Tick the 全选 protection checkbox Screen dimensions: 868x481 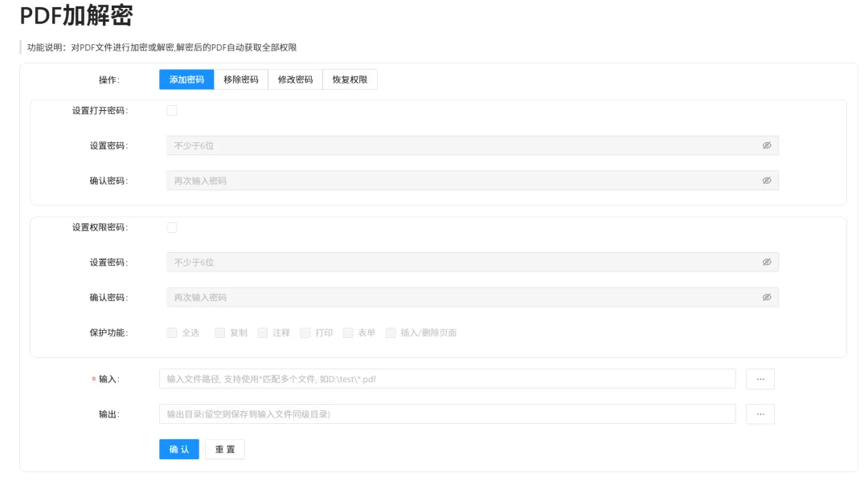(172, 332)
